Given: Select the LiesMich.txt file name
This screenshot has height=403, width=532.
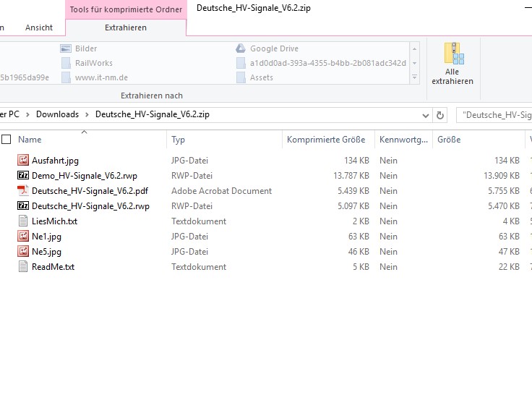Looking at the screenshot, I should coord(55,221).
